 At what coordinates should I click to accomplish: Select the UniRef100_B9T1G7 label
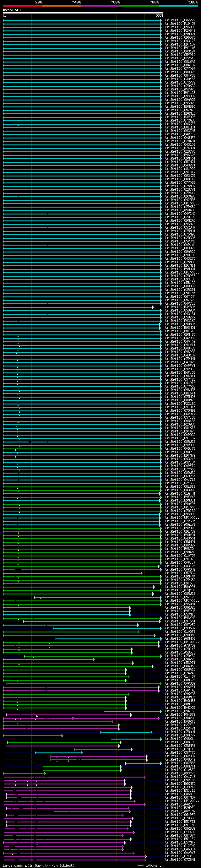(180, 45)
